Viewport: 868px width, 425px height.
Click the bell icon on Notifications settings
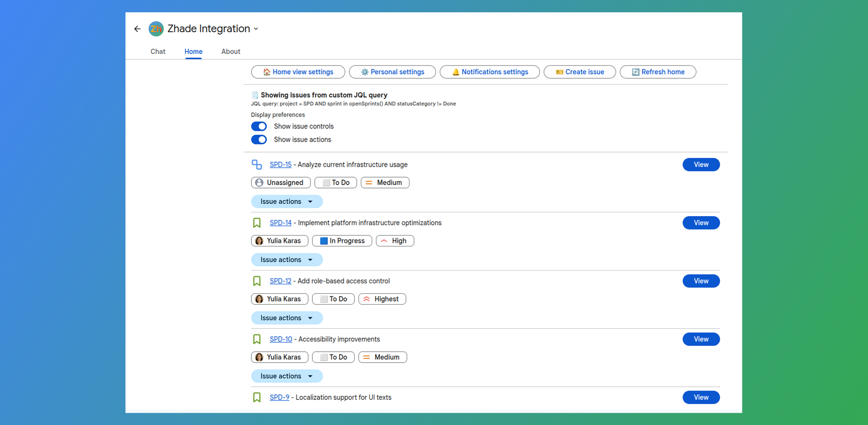pyautogui.click(x=456, y=72)
